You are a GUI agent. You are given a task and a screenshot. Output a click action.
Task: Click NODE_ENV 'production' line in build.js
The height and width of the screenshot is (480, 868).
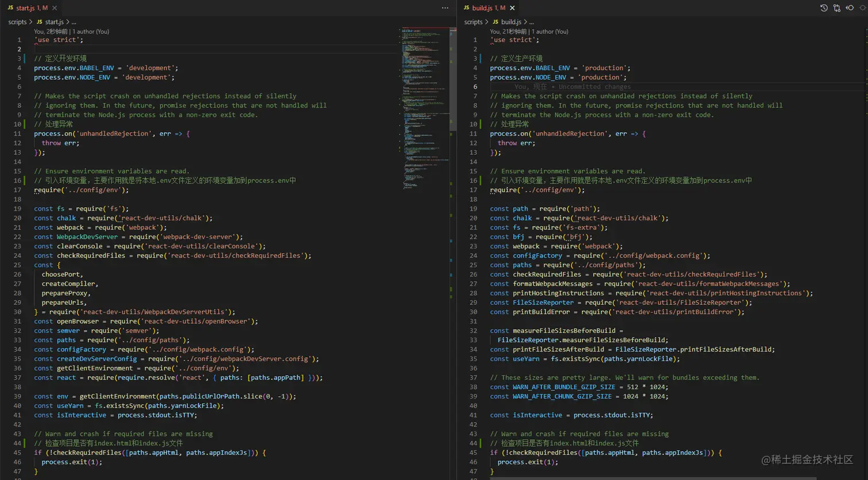pyautogui.click(x=559, y=78)
